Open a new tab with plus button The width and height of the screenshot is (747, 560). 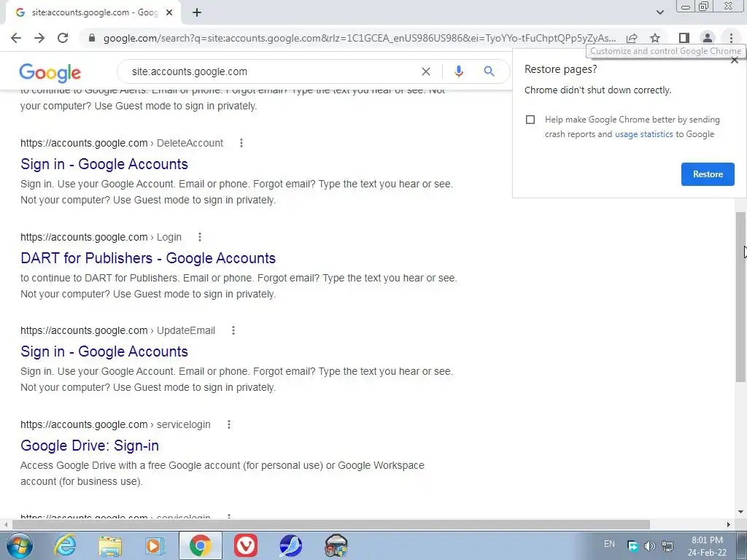tap(197, 12)
